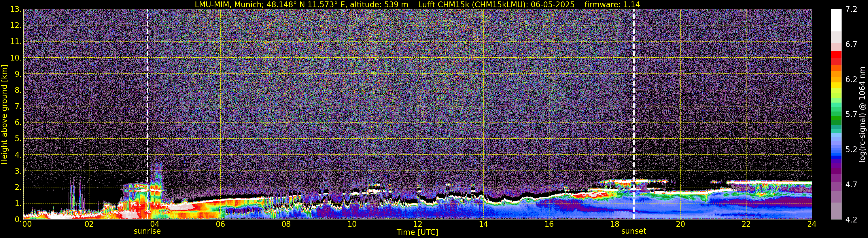Click the 24 time axis tick label

812,224
